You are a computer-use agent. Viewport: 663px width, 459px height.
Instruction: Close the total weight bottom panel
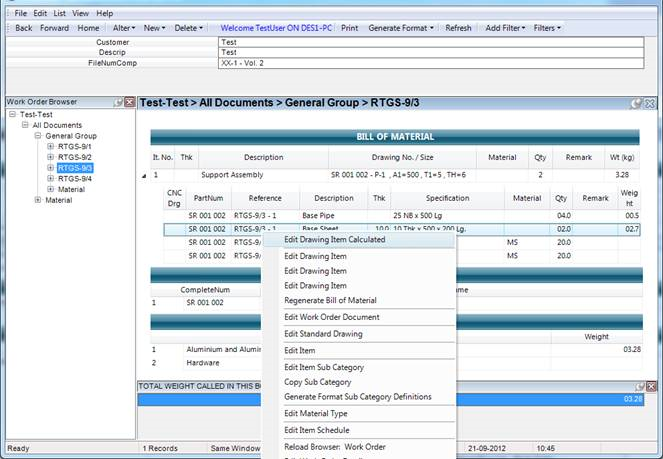(x=651, y=386)
